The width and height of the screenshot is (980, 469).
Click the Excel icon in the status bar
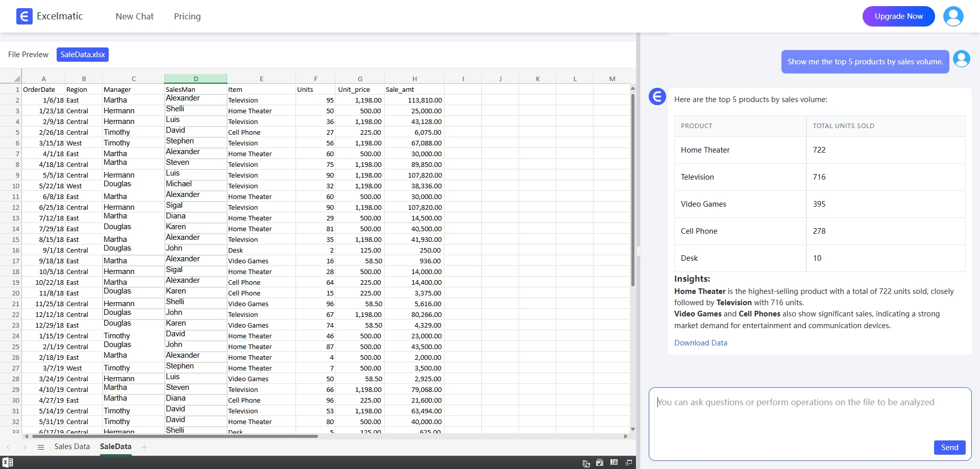click(x=8, y=462)
